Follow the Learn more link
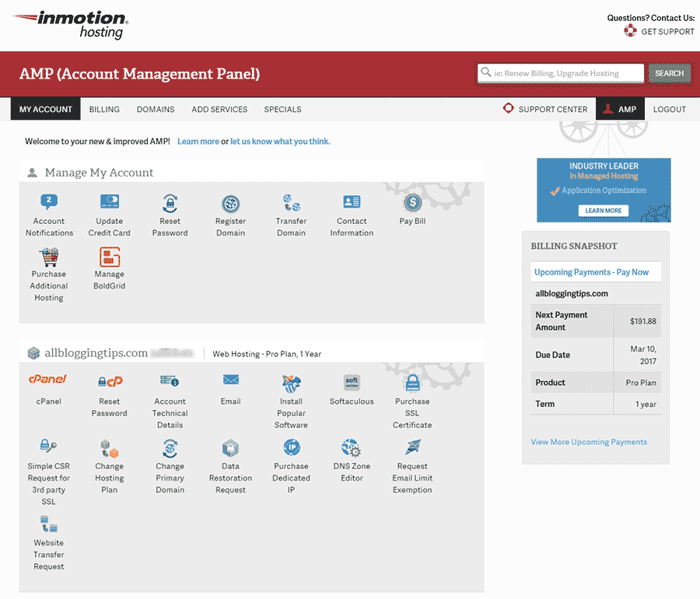This screenshot has height=599, width=700. tap(198, 142)
